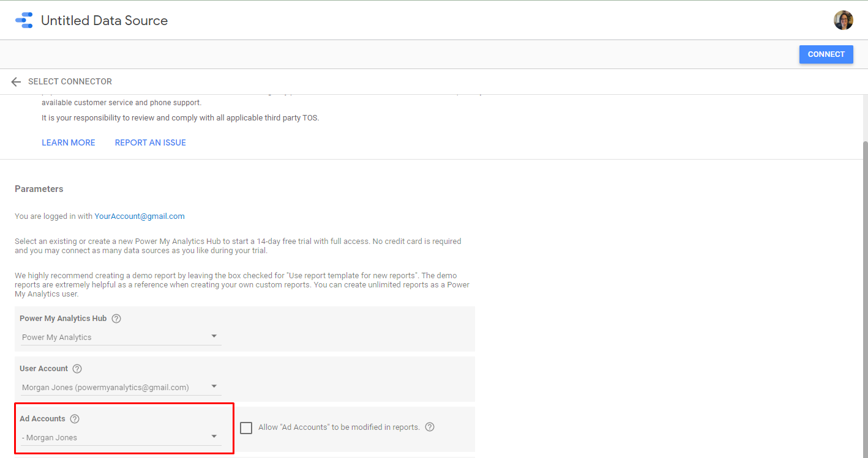Click the REPORT AN ISSUE link
This screenshot has height=458, width=868.
coord(150,142)
